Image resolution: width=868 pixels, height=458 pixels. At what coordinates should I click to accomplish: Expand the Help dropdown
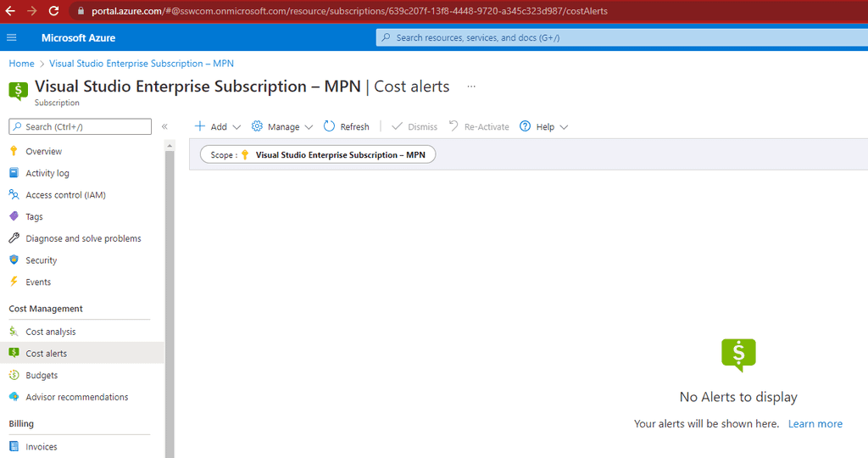click(544, 126)
